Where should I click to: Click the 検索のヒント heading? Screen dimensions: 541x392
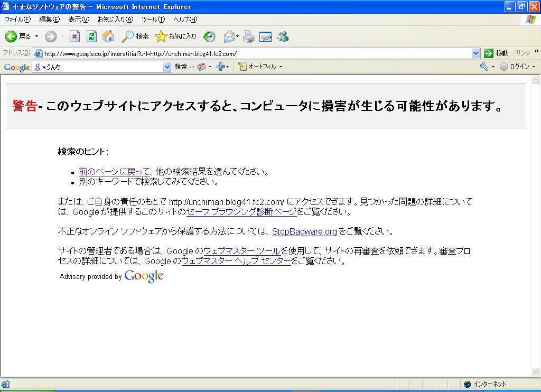[83, 152]
